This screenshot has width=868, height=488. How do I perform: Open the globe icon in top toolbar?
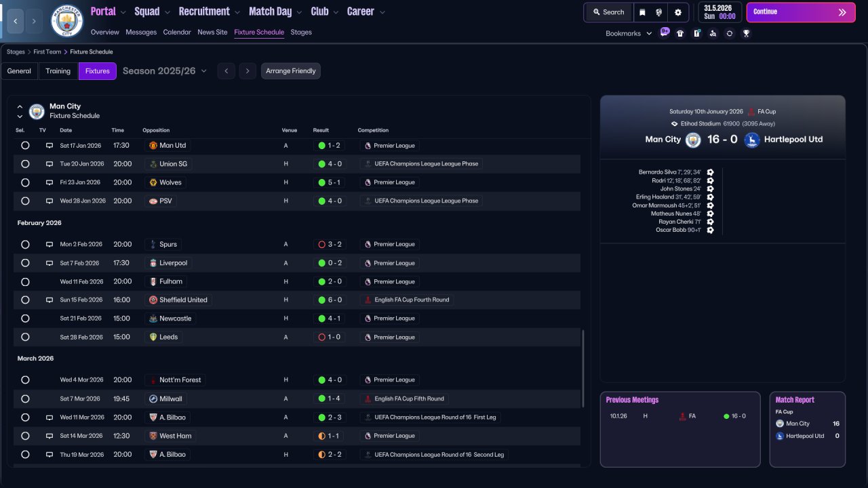659,12
